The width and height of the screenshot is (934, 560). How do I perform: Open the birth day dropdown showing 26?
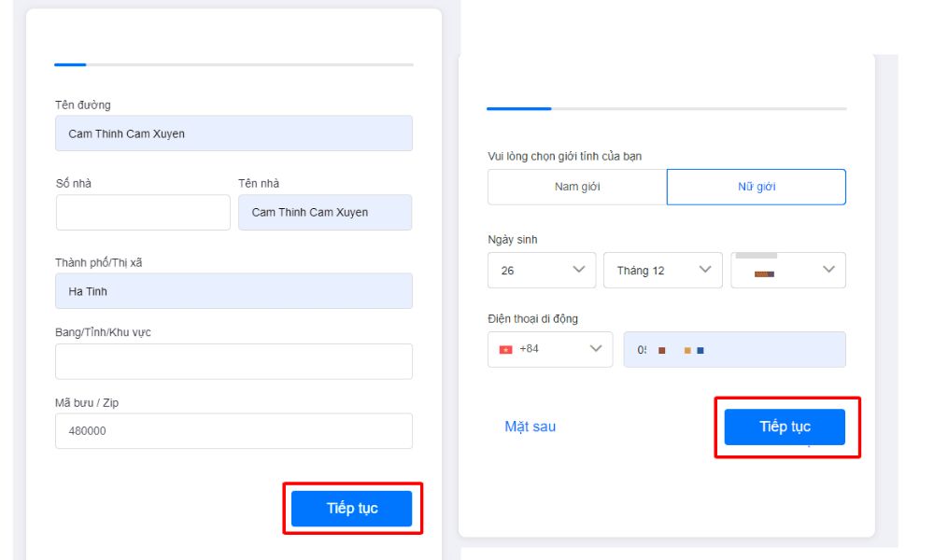click(542, 271)
